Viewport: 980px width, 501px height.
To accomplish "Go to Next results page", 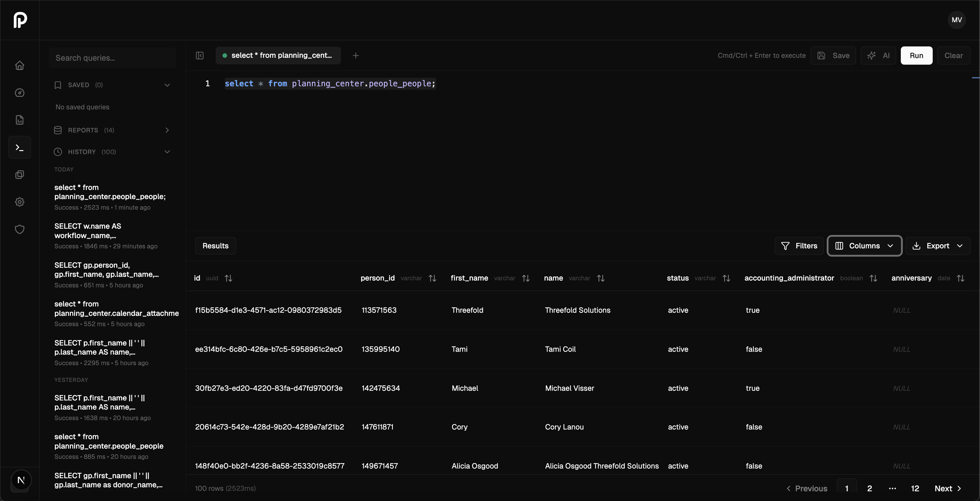I will coord(948,488).
